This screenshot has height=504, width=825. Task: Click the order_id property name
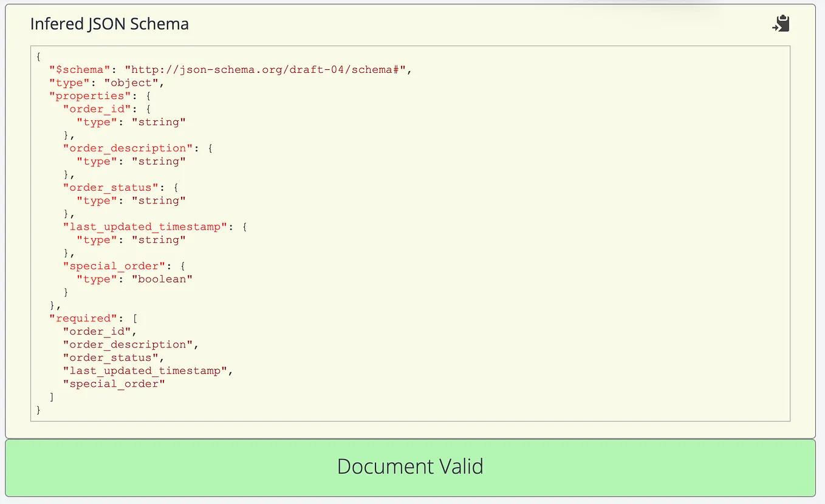tap(97, 109)
